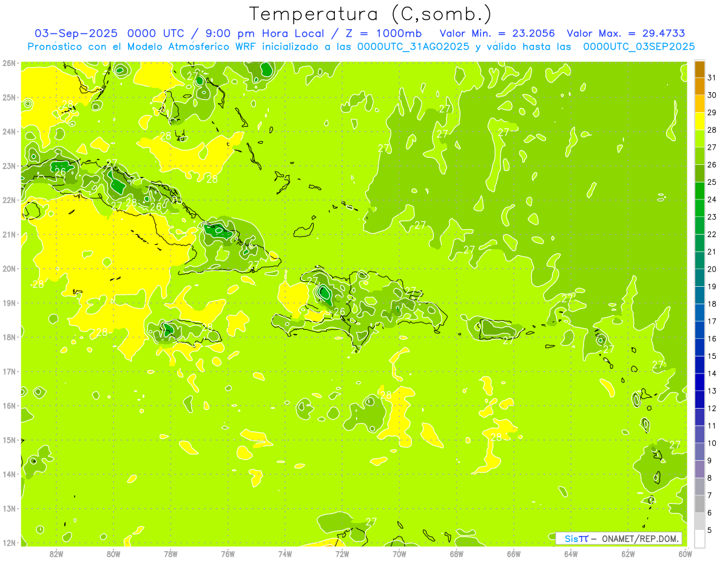Click longitude axis label '62W'
728x562 pixels.
pos(628,554)
